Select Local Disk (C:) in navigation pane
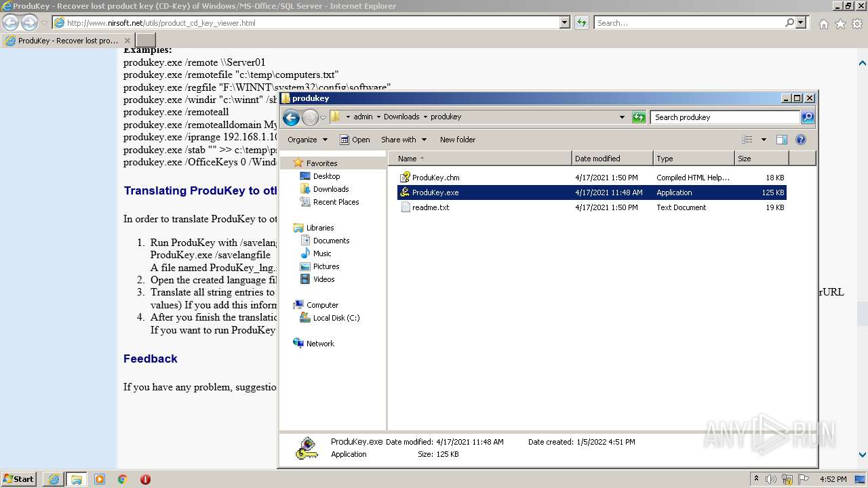Viewport: 868px width, 488px height. (336, 318)
